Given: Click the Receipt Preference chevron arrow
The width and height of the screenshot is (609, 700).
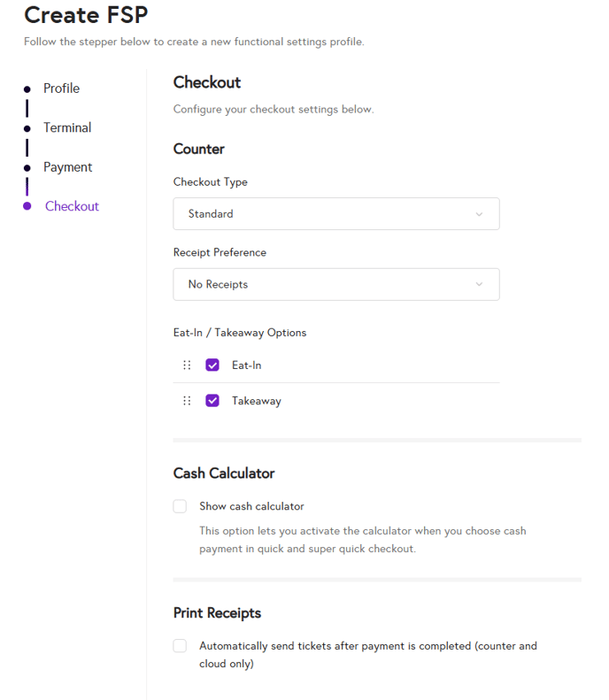Looking at the screenshot, I should tap(480, 285).
